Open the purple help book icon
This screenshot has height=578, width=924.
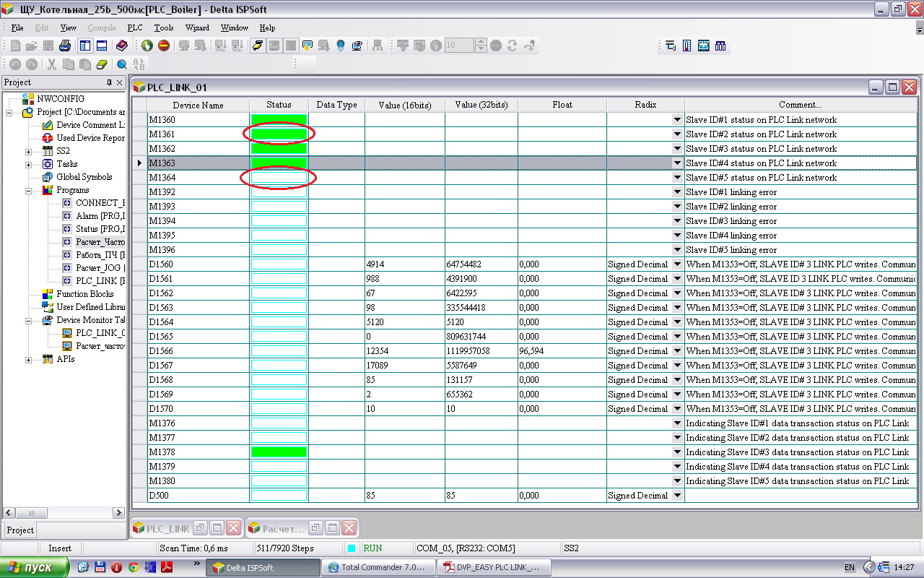122,46
